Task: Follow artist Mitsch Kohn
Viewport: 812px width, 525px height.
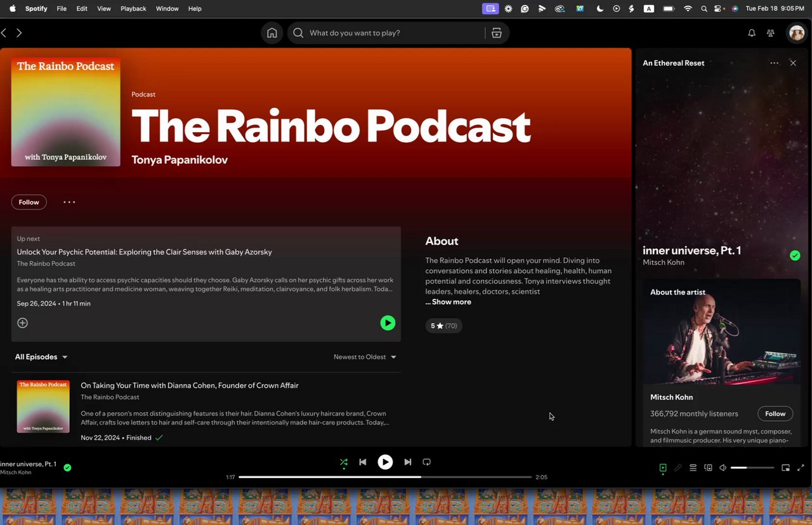Action: pos(775,414)
